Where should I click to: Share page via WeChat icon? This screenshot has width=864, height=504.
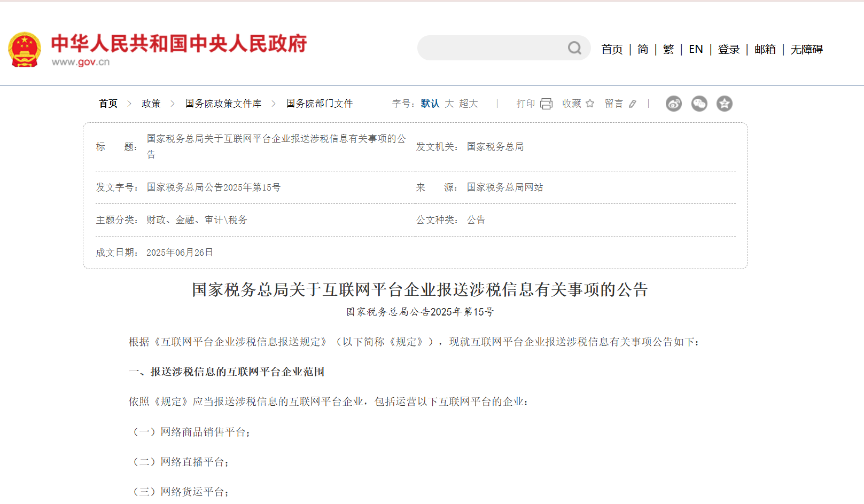pyautogui.click(x=699, y=104)
